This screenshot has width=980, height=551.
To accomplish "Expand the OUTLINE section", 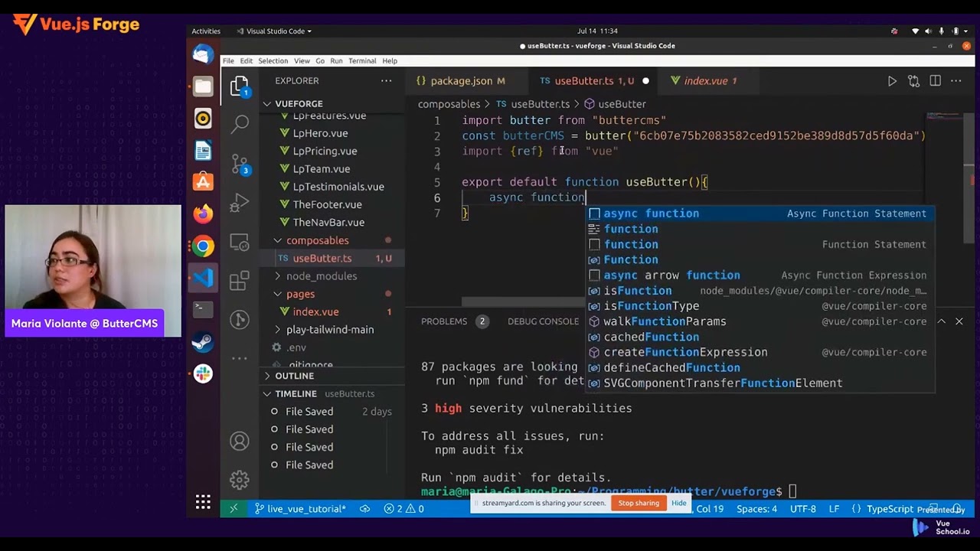I will 294,376.
